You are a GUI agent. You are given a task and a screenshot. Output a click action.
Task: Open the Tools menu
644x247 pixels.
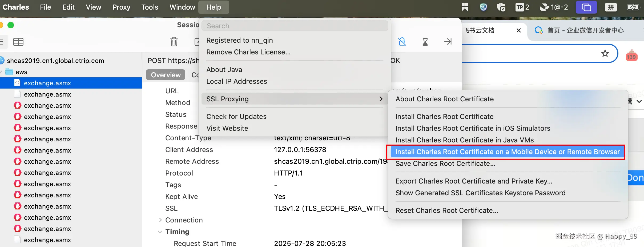(x=150, y=7)
